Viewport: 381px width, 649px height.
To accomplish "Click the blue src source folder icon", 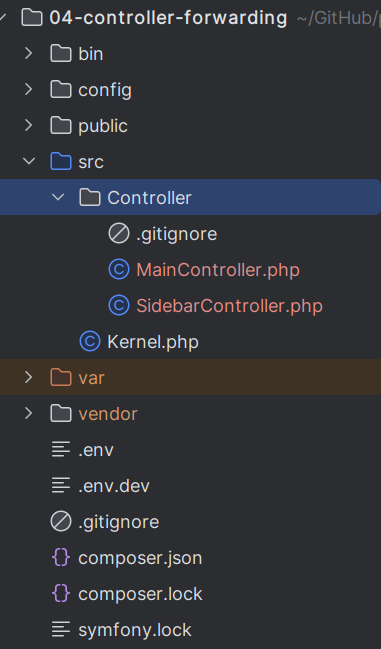I will 61,161.
